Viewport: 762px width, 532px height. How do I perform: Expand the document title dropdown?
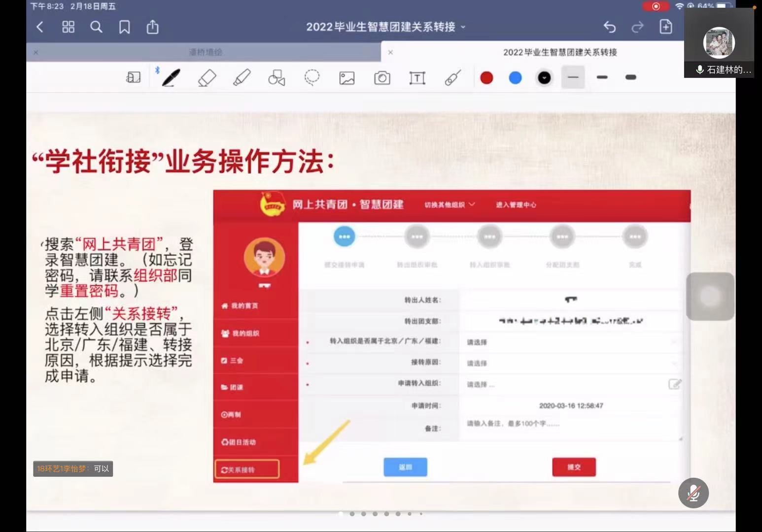point(463,27)
